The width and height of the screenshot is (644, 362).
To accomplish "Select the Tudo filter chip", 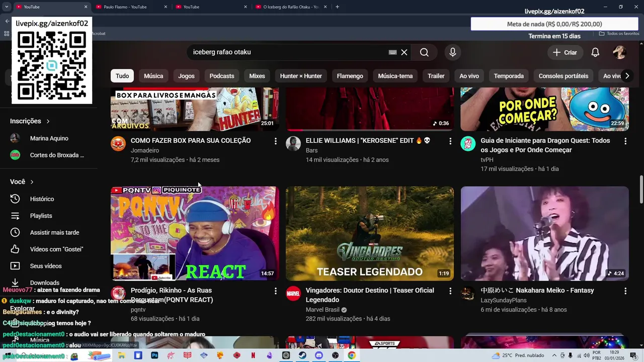I will pos(122,76).
